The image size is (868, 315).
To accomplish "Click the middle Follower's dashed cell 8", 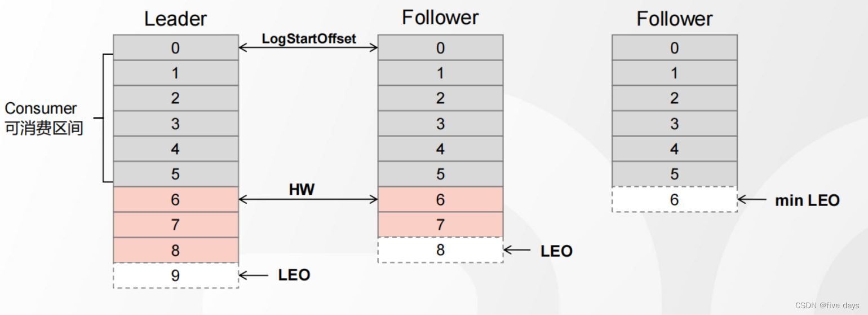I will (x=440, y=250).
